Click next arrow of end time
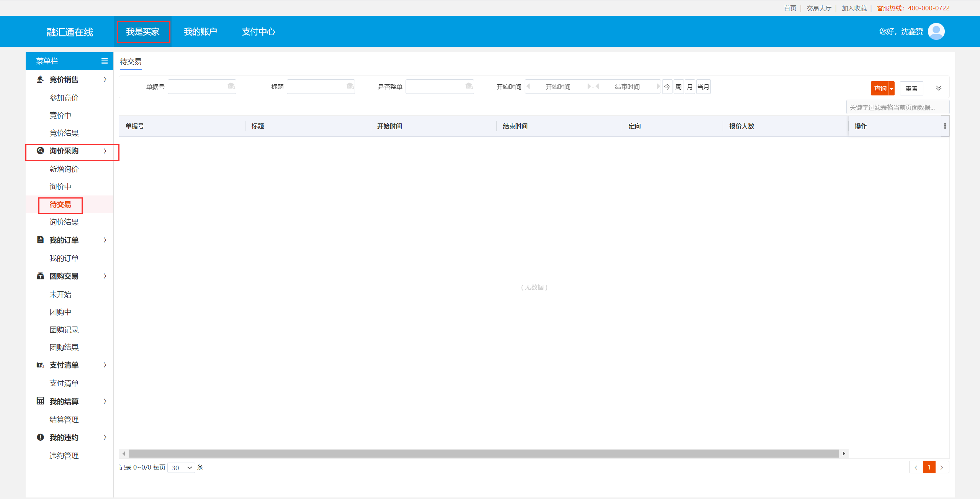The image size is (980, 499). click(658, 87)
